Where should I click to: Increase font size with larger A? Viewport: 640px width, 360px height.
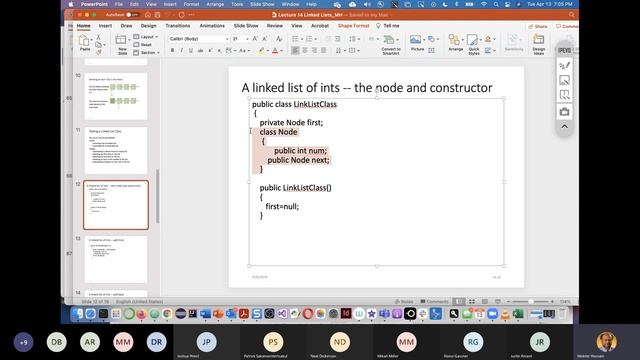(x=255, y=39)
